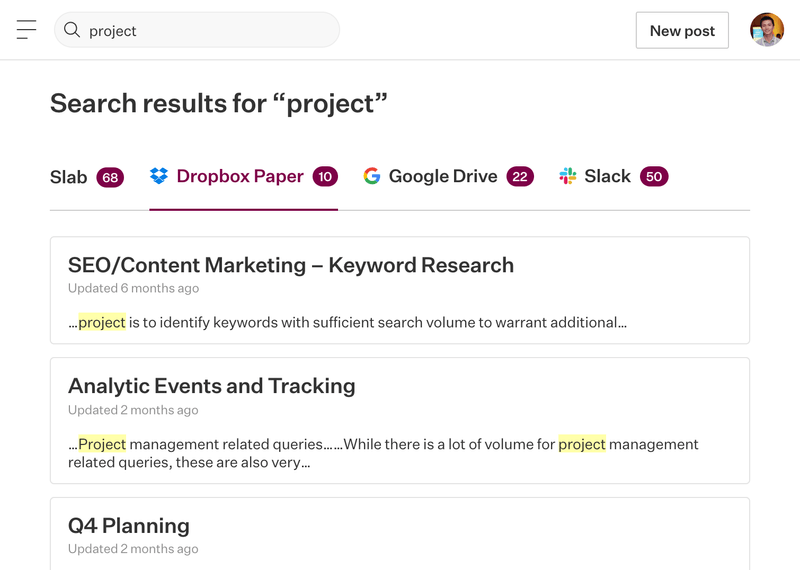Open the Q4 Planning result
This screenshot has height=570, width=800.
129,526
